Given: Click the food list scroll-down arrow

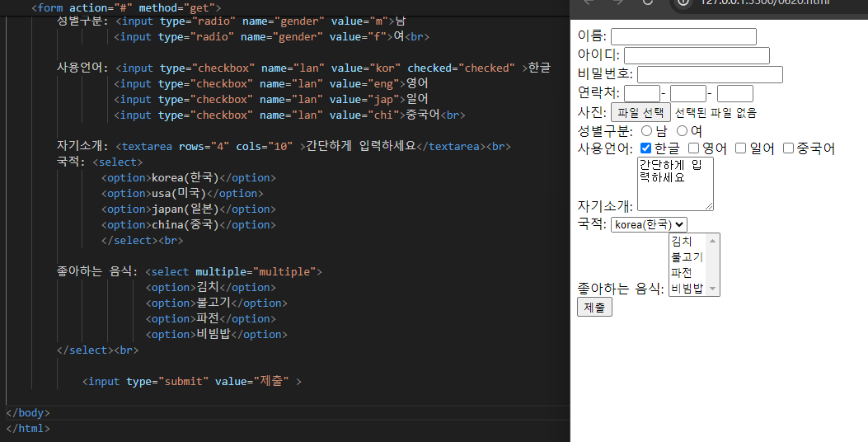Looking at the screenshot, I should [712, 289].
